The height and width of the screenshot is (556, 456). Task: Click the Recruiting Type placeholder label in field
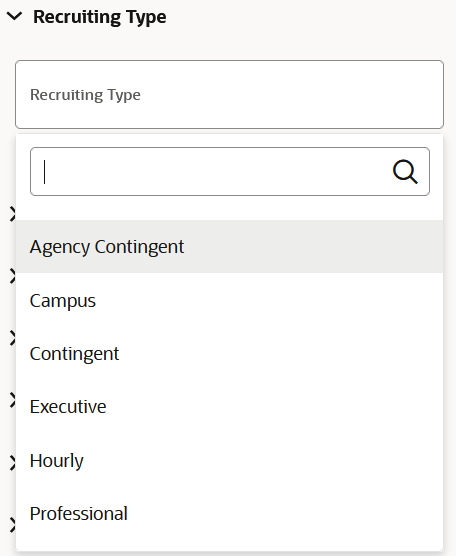[85, 95]
